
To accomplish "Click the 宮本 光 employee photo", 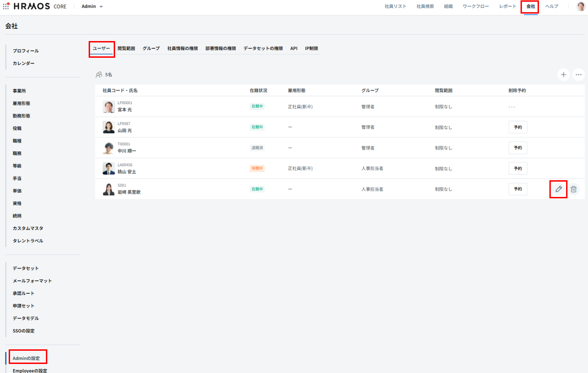I will click(x=109, y=107).
